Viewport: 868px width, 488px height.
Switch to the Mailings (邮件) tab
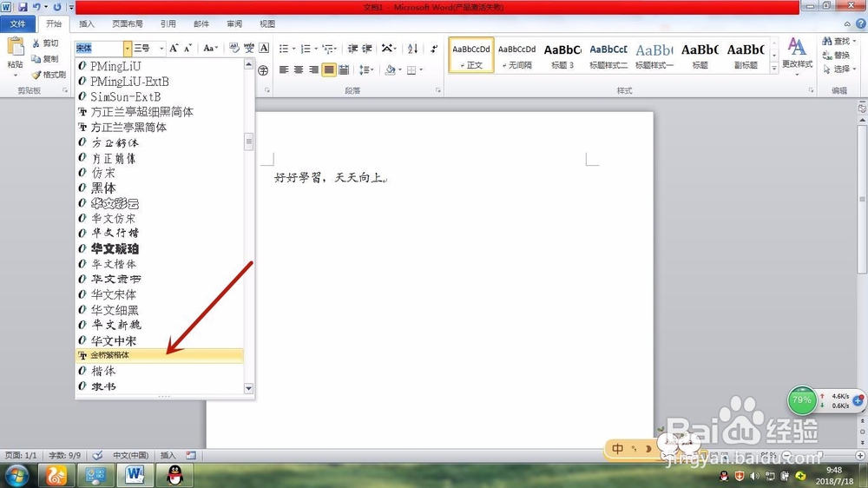point(201,23)
